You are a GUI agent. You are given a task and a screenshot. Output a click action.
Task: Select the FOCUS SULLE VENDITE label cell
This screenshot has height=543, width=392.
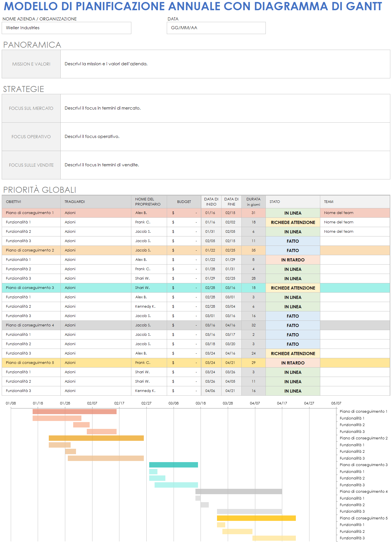pyautogui.click(x=31, y=165)
